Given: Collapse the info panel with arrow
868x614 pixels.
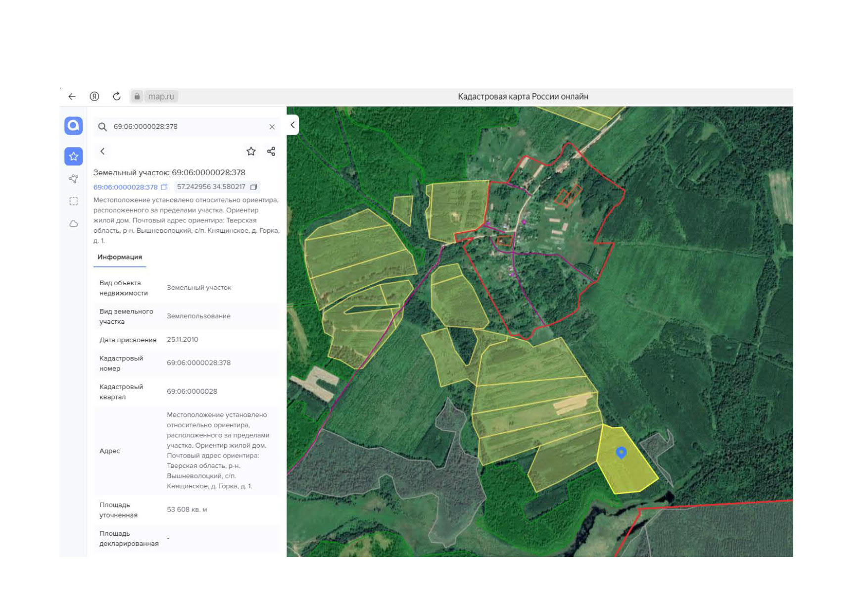Looking at the screenshot, I should (x=292, y=125).
